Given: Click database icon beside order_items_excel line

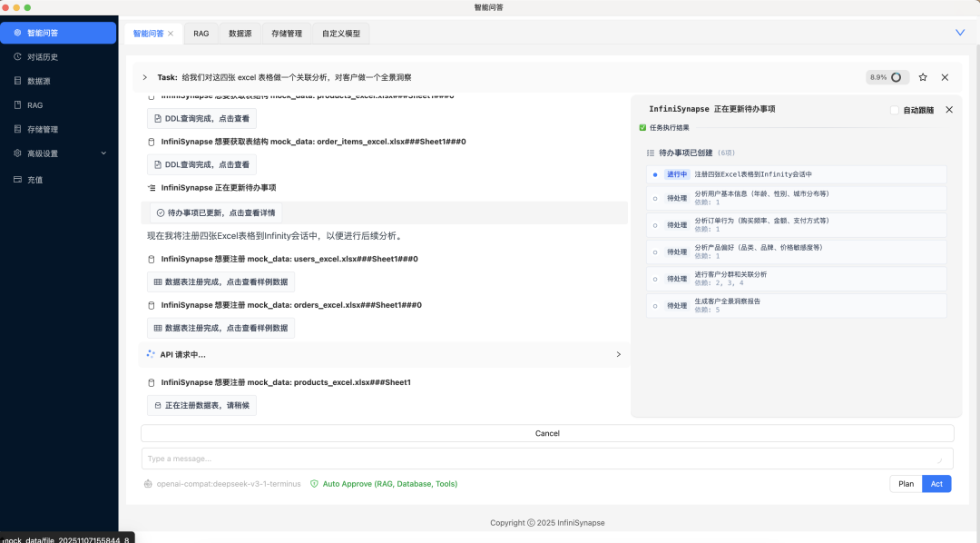Looking at the screenshot, I should coord(152,142).
